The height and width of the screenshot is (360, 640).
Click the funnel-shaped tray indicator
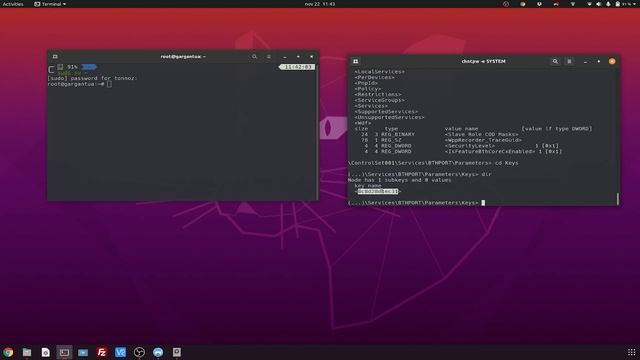pos(573,4)
